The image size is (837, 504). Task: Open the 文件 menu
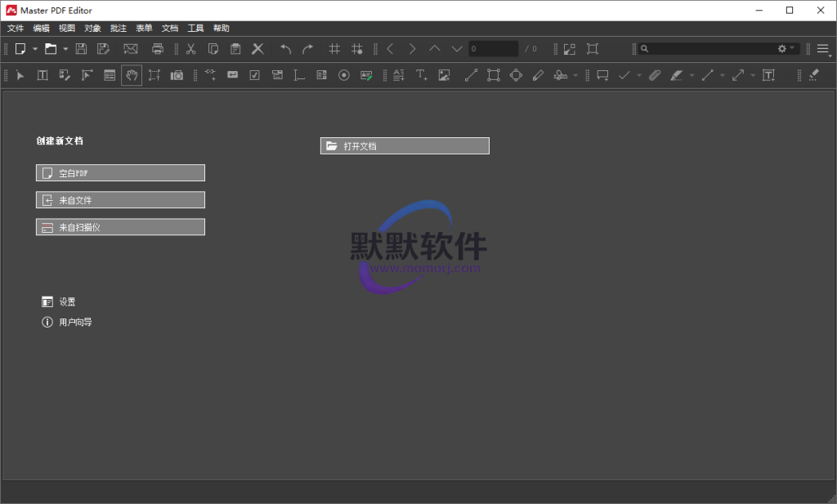tap(16, 28)
